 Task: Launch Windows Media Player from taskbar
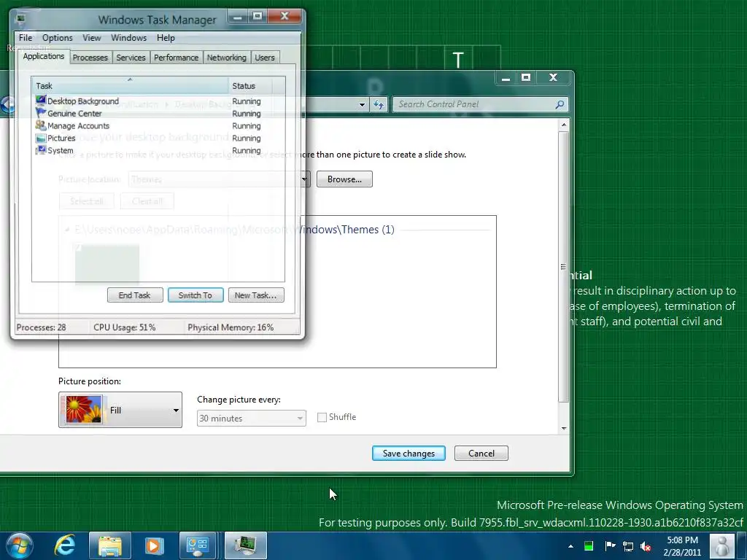point(154,545)
